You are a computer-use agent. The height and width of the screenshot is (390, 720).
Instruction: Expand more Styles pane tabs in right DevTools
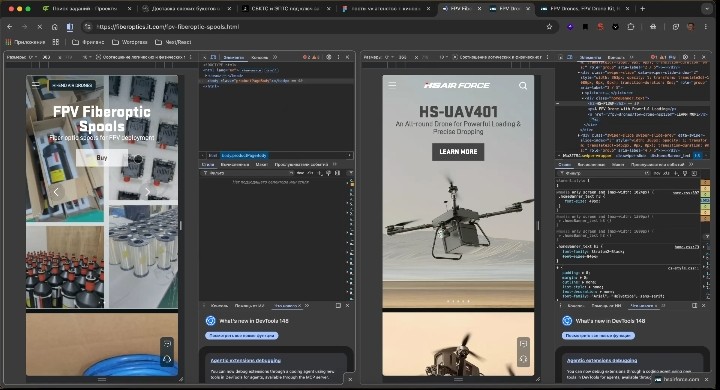(x=691, y=164)
